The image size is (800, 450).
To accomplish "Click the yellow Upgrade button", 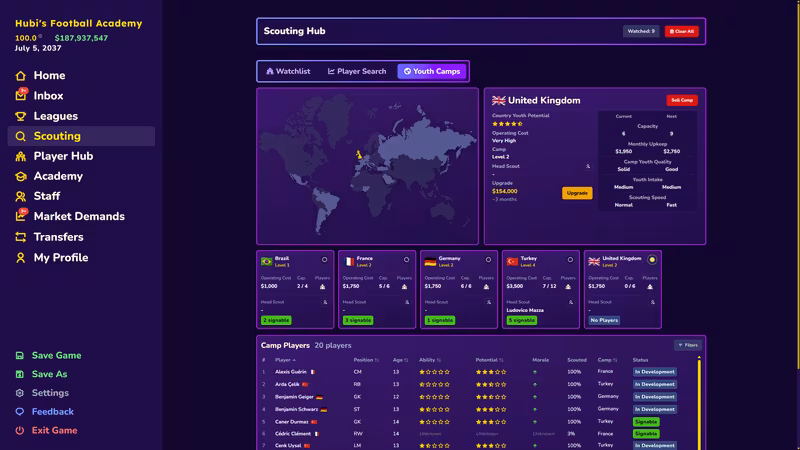I will tap(577, 193).
